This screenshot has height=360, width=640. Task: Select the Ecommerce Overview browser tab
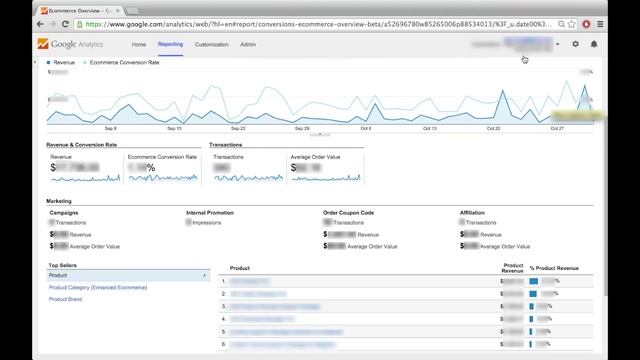point(80,11)
